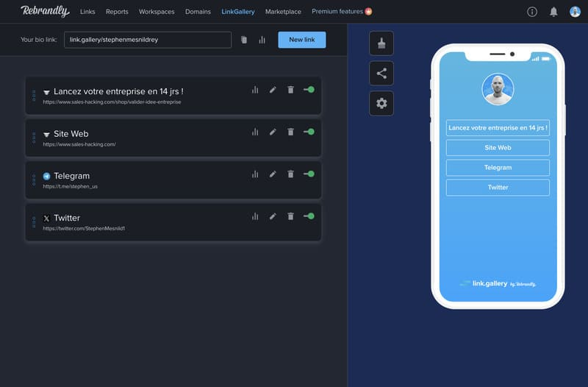Click the https://www.sales-hacking.com/ URL text
This screenshot has width=588, height=387.
79,144
